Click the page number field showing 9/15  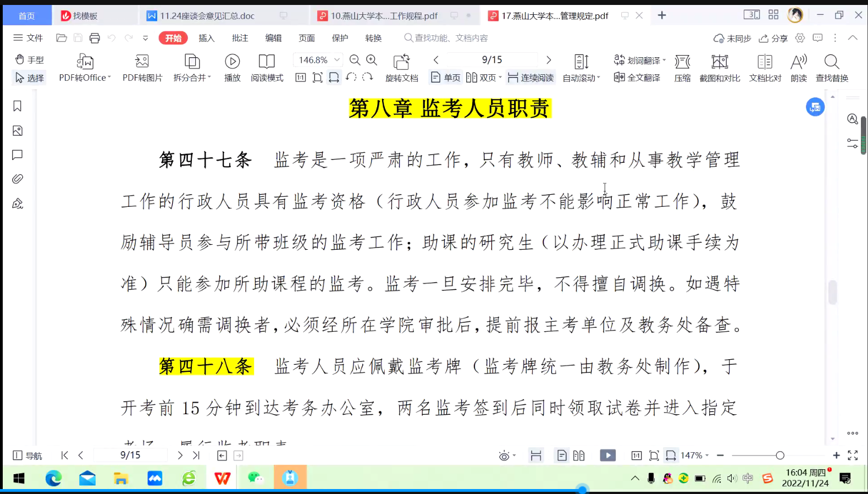[491, 59]
